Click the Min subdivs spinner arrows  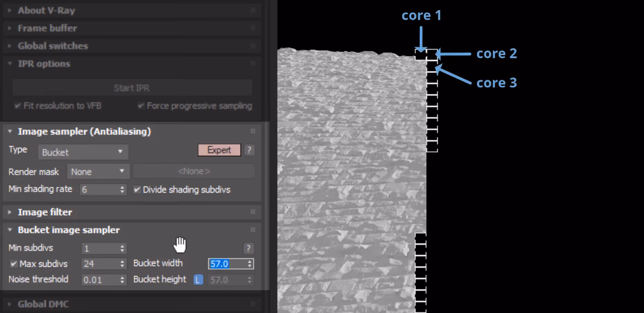[x=122, y=249]
